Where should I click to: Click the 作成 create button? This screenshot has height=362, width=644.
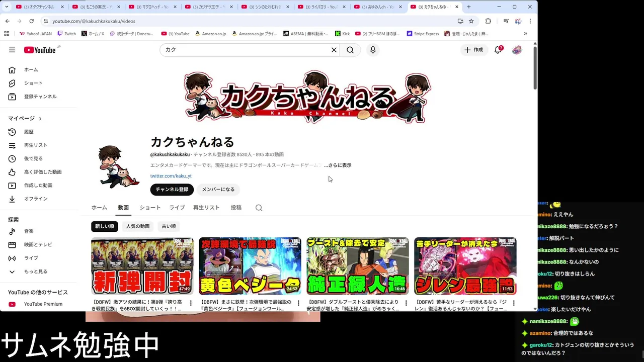point(474,50)
